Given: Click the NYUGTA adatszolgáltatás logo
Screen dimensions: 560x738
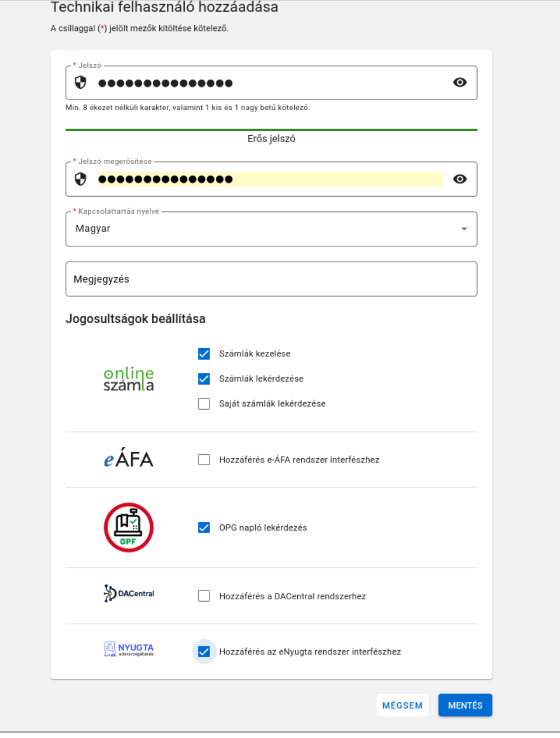Looking at the screenshot, I should [129, 649].
